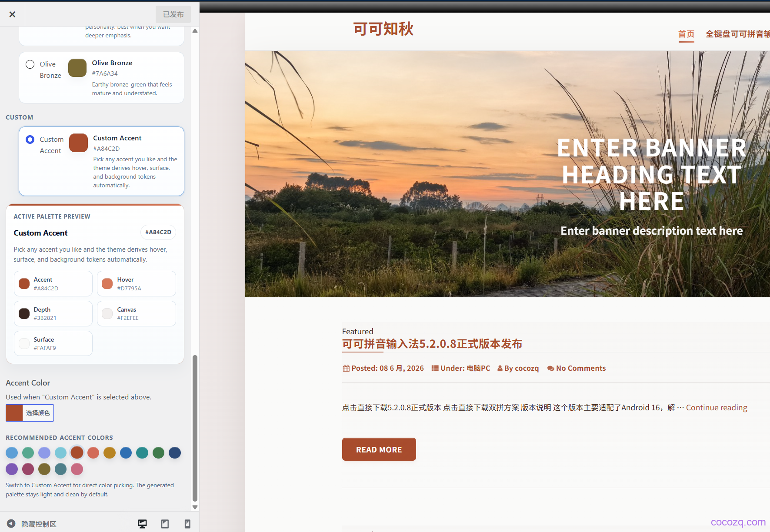The image size is (770, 532).
Task: Open the By cocozq author link
Action: [521, 368]
